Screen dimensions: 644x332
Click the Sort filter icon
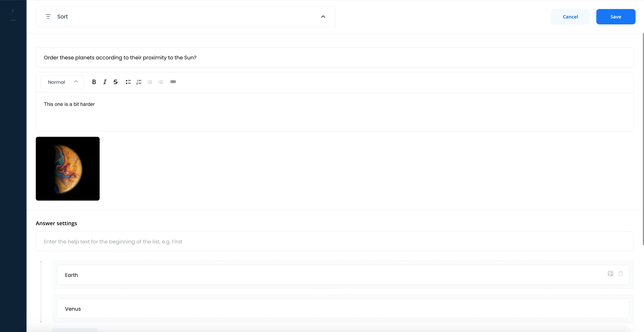coord(48,17)
